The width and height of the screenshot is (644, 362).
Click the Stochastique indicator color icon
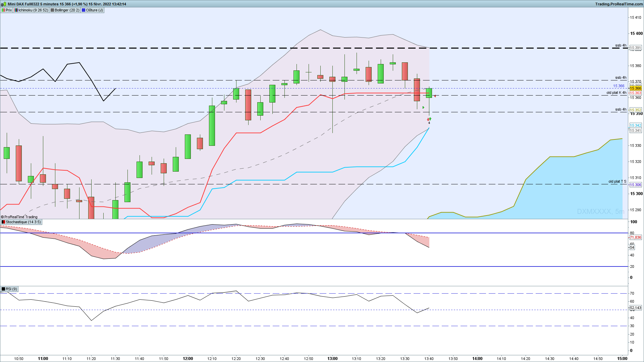[3, 222]
